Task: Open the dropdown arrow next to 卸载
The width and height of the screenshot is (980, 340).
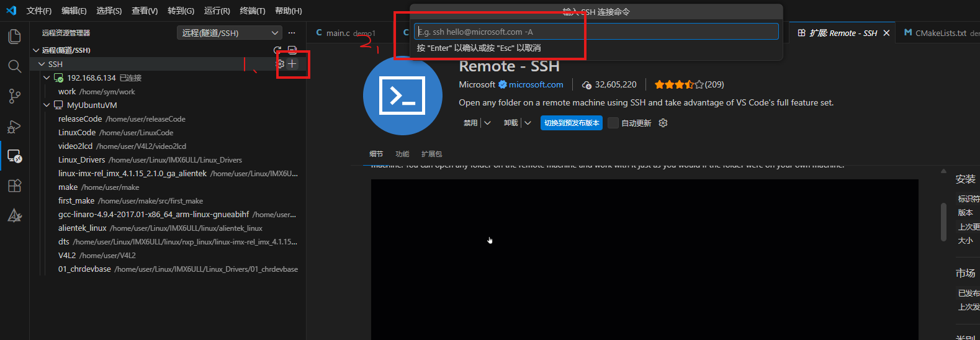Action: coord(528,123)
